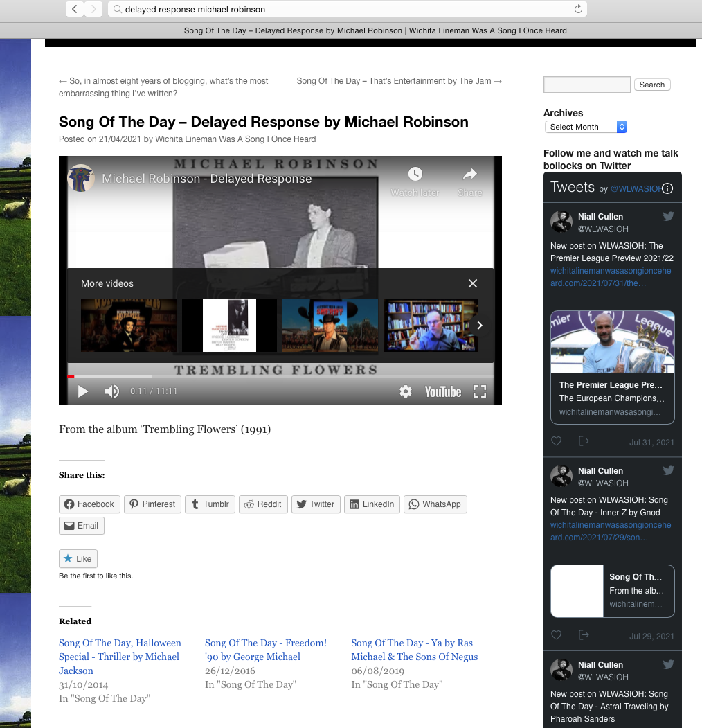Click the sidebar search input field
Image resolution: width=702 pixels, height=728 pixels.
pyautogui.click(x=587, y=85)
